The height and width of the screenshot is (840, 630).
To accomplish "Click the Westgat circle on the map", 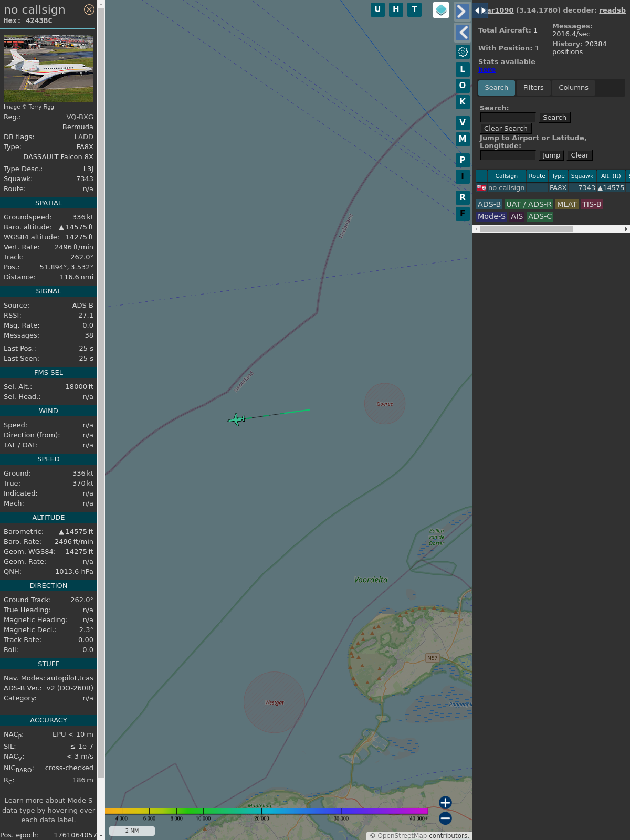I will 274,702.
